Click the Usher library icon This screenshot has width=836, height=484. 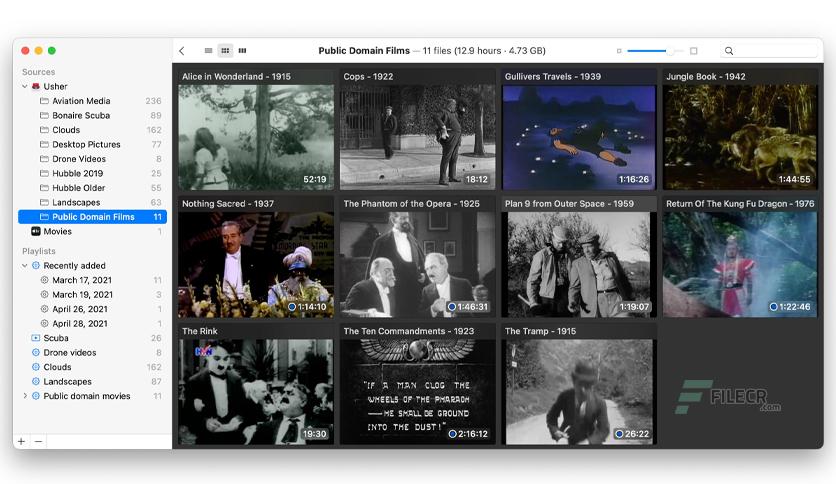36,86
